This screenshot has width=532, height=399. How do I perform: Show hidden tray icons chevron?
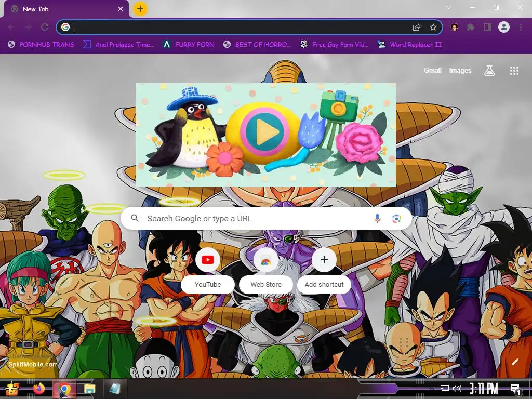tap(432, 389)
